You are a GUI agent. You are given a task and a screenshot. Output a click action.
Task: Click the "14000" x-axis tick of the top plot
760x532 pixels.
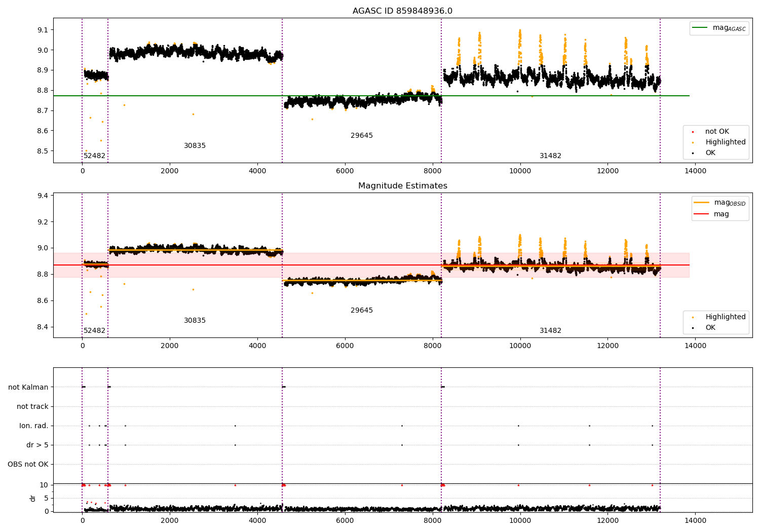pyautogui.click(x=695, y=171)
